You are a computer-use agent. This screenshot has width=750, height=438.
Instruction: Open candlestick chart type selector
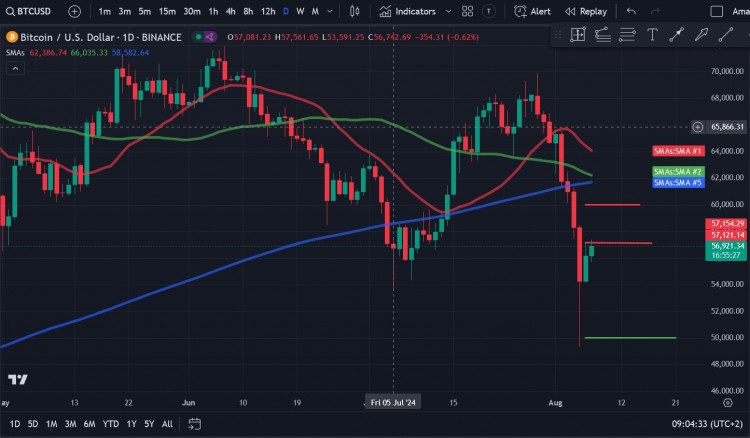(354, 11)
